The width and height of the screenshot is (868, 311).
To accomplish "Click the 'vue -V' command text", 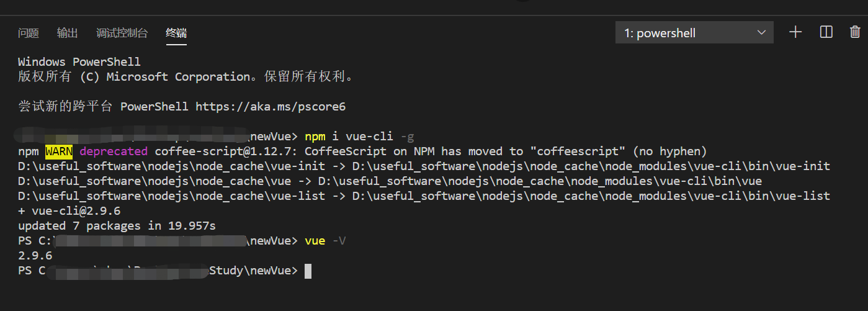I will click(325, 241).
